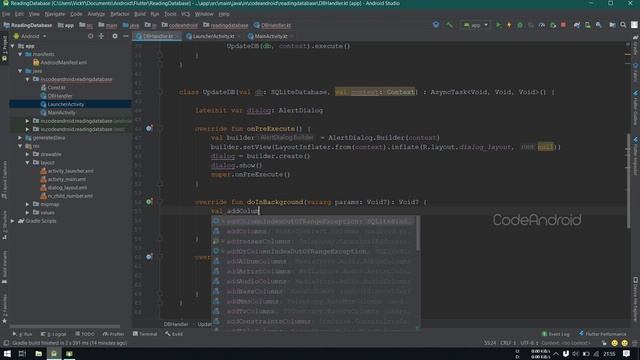Select AndroidManifest.xml in project tree
Screen dimensions: 640x360
click(x=63, y=62)
